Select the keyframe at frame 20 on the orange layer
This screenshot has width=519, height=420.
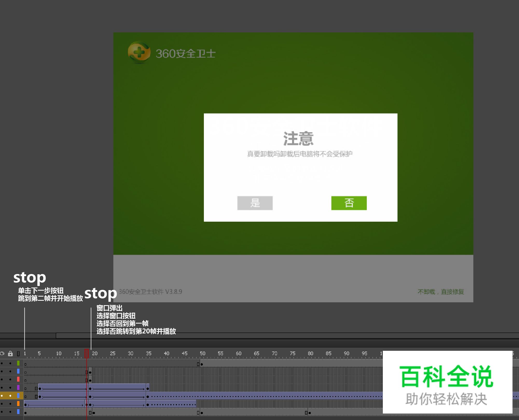91,405
